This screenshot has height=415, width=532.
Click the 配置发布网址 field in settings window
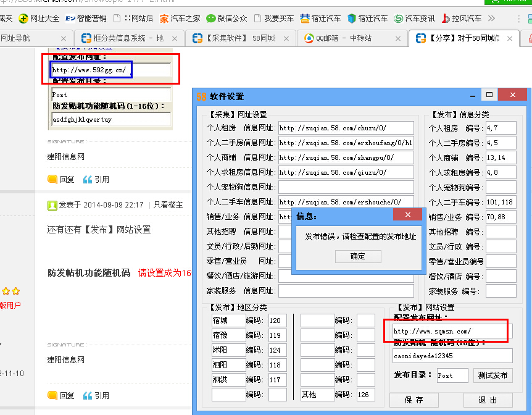[x=452, y=332]
